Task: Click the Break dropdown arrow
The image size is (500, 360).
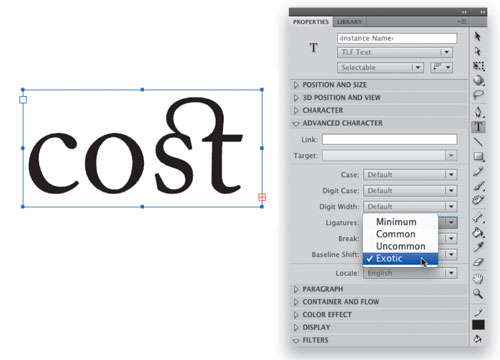Action: [451, 238]
